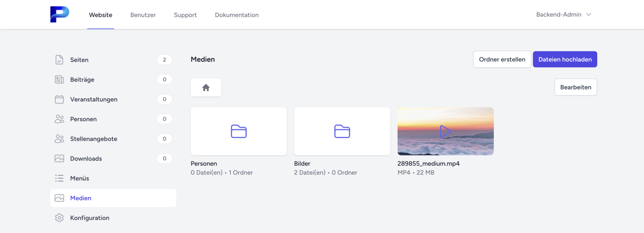Click the home breadcrumb icon
The height and width of the screenshot is (233, 644).
[x=206, y=88]
